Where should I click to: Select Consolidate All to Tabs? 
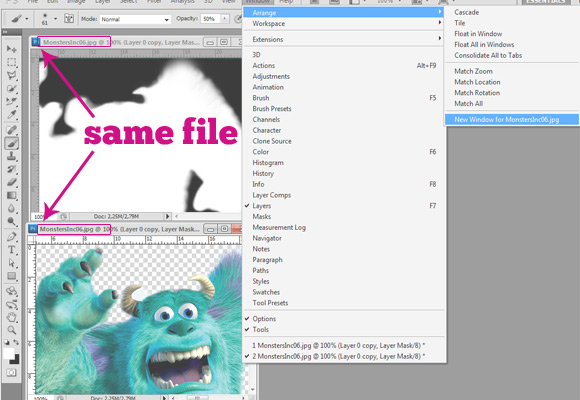[x=512, y=55]
